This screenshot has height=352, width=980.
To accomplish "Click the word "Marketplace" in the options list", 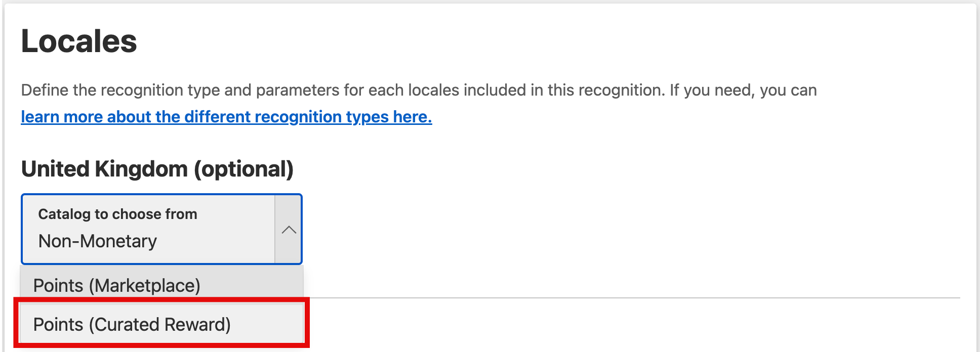I will point(147,286).
